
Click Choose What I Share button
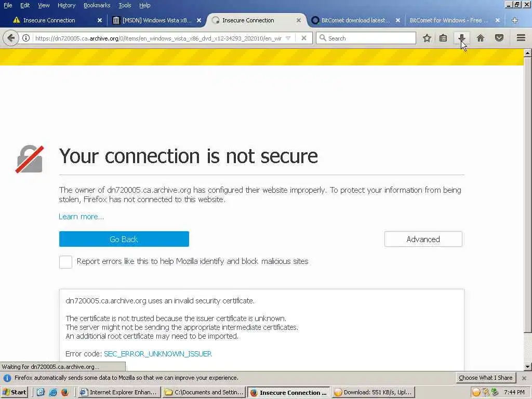coord(485,378)
